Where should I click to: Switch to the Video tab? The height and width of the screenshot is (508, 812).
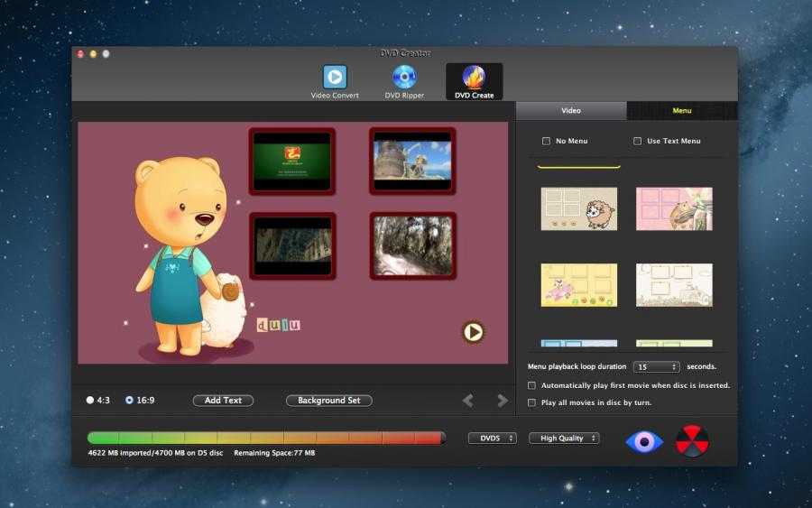(571, 110)
